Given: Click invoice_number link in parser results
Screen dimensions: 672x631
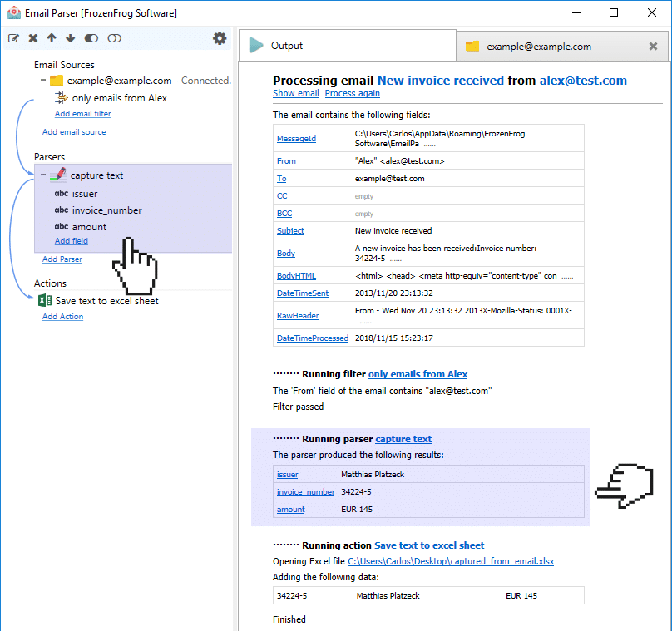Looking at the screenshot, I should click(305, 492).
